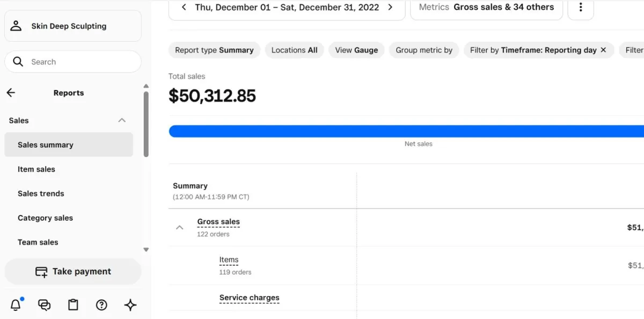Collapse the Gross sales row
This screenshot has width=644, height=319.
pyautogui.click(x=180, y=227)
